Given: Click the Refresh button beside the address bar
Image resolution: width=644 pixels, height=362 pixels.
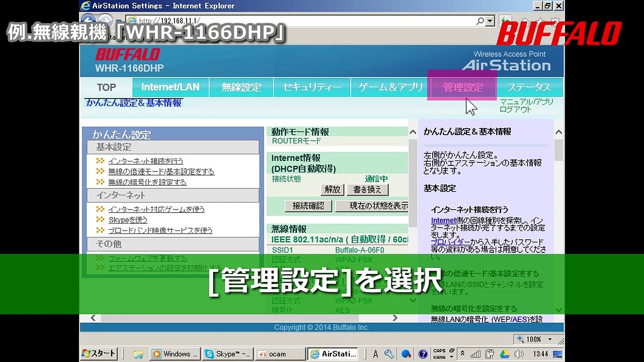Looking at the screenshot, I should 505,21.
